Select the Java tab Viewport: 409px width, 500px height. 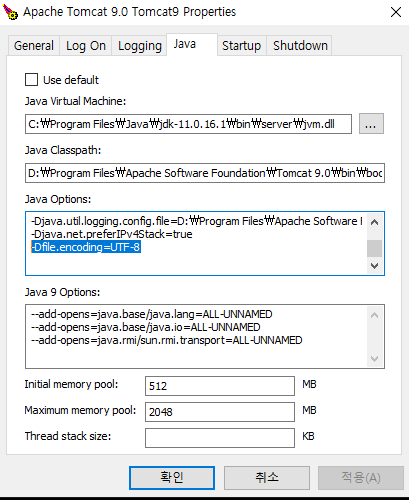(x=192, y=44)
